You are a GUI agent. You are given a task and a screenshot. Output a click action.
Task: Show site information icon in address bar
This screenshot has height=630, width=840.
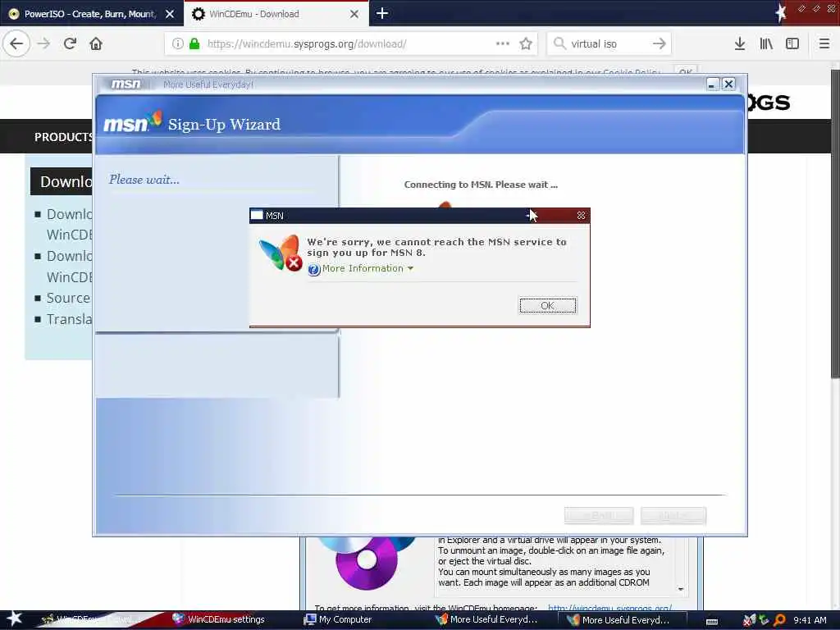tap(178, 43)
